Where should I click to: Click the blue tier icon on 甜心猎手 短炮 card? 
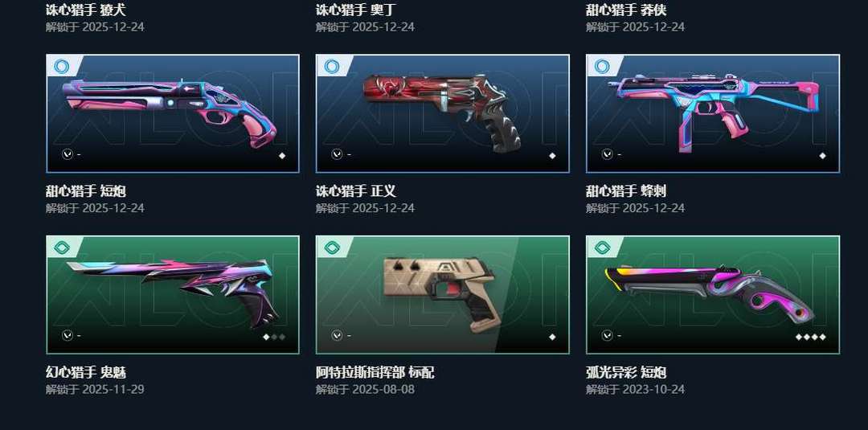(x=61, y=67)
